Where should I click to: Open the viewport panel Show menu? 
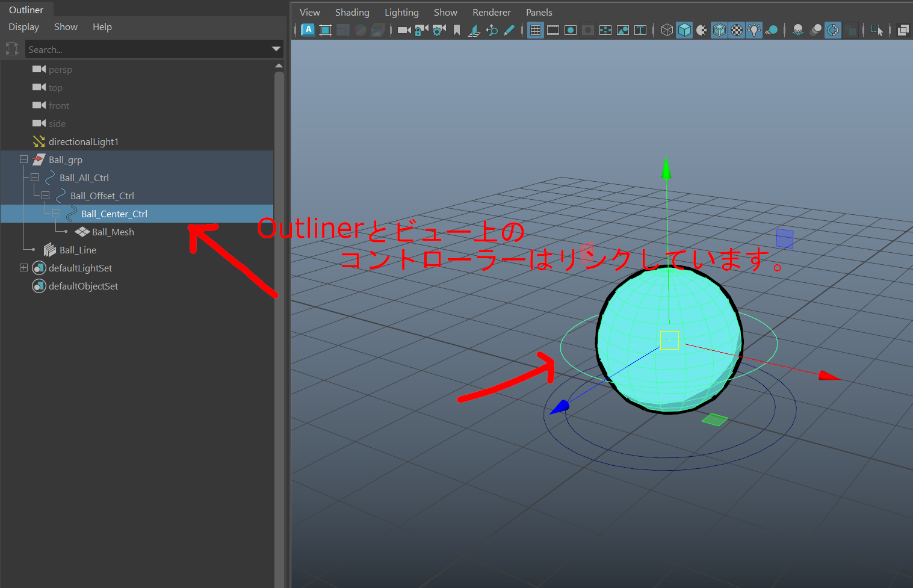[x=445, y=12]
